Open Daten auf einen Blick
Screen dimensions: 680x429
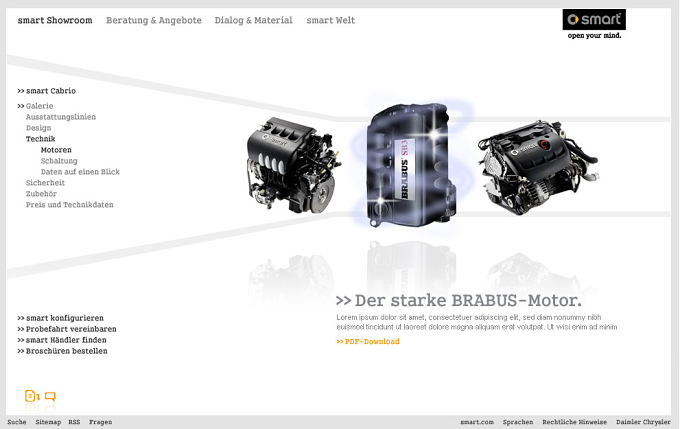pyautogui.click(x=80, y=172)
